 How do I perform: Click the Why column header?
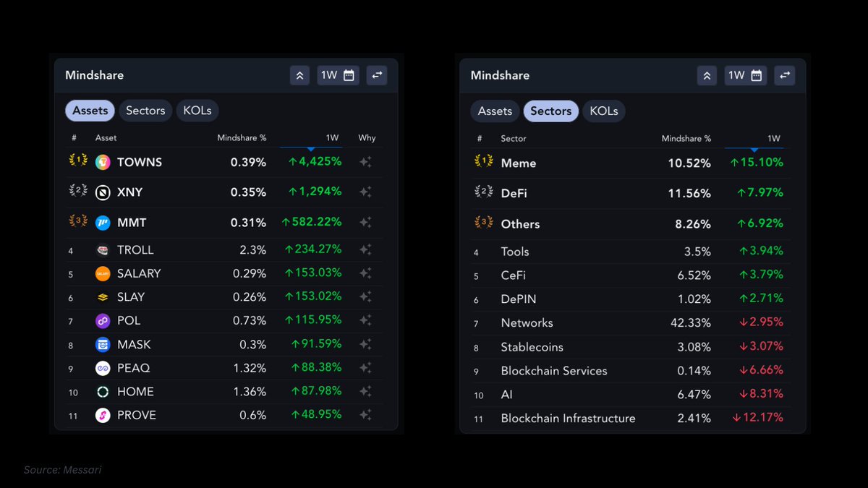click(x=367, y=138)
